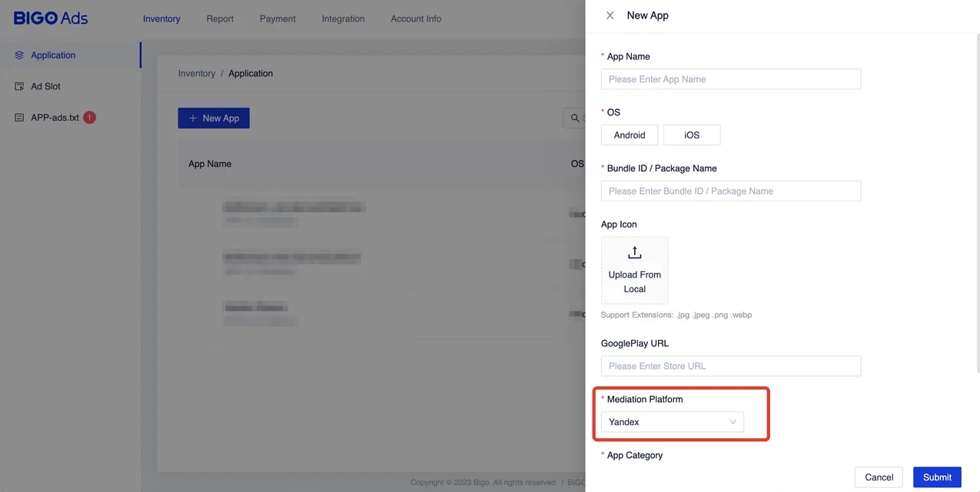980x492 pixels.
Task: Click the GooglePlay URL input field
Action: (730, 366)
